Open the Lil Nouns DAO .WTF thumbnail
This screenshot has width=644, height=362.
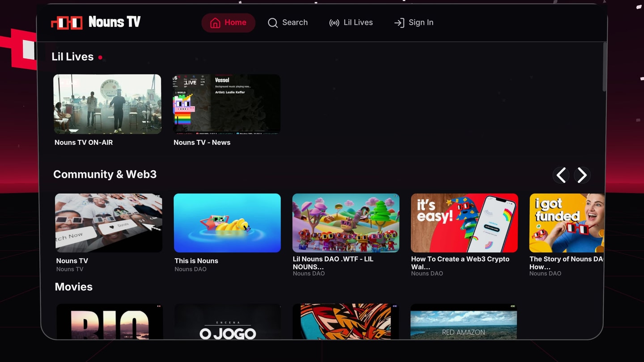pos(346,223)
